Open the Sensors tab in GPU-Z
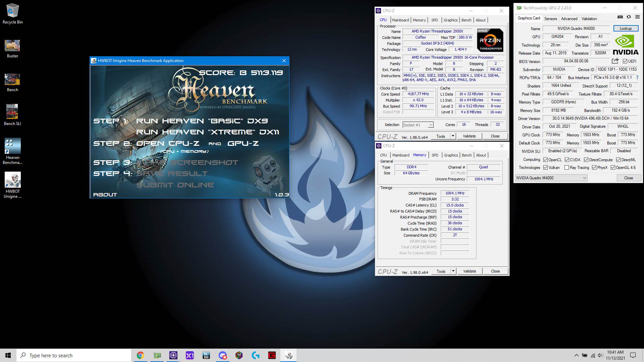The height and width of the screenshot is (362, 644). pyautogui.click(x=550, y=19)
